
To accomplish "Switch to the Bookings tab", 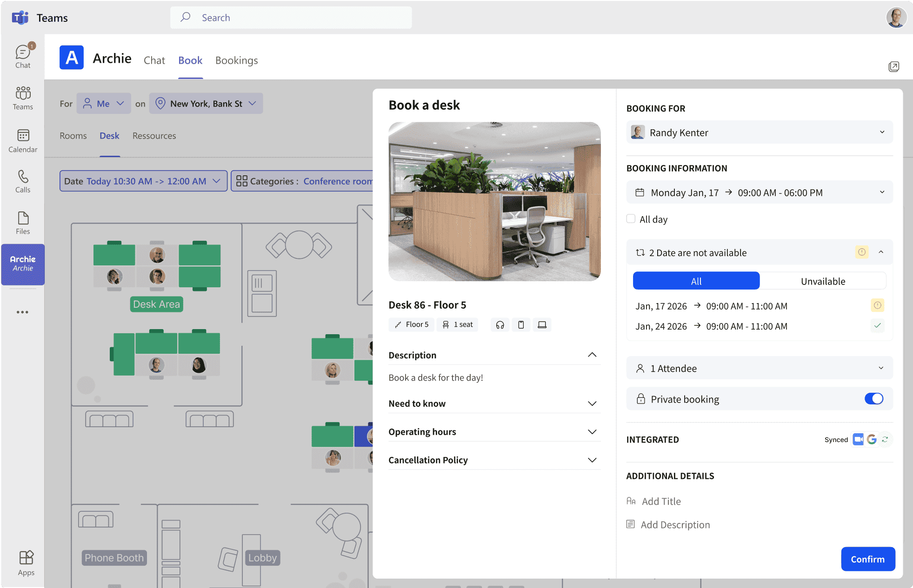I will pyautogui.click(x=236, y=60).
